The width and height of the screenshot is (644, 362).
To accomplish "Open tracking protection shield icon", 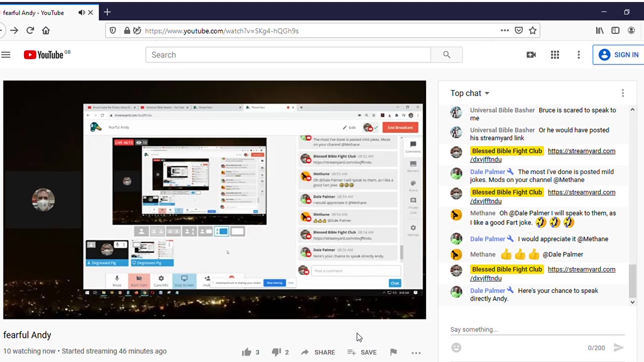I will 113,30.
